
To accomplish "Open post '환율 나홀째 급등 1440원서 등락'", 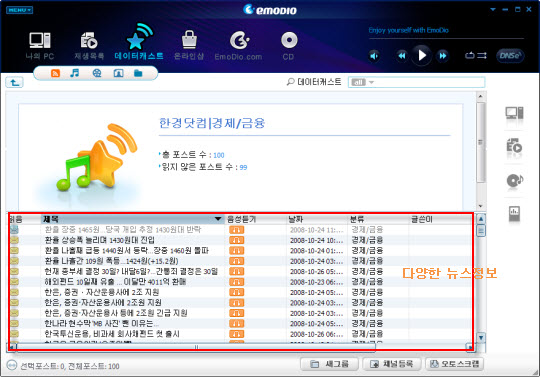I will [x=126, y=250].
